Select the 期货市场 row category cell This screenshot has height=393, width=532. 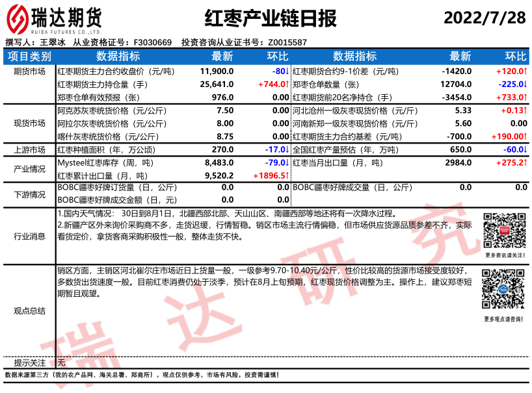point(29,71)
